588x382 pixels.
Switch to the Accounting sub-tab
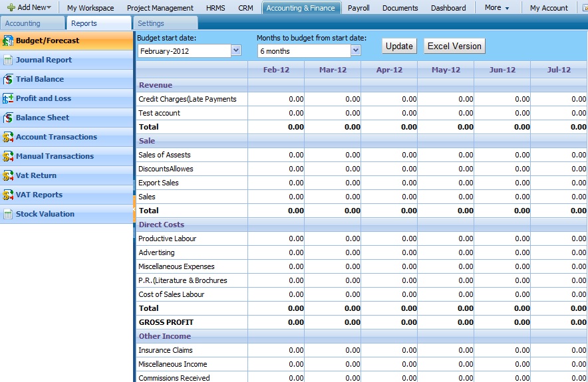click(32, 23)
